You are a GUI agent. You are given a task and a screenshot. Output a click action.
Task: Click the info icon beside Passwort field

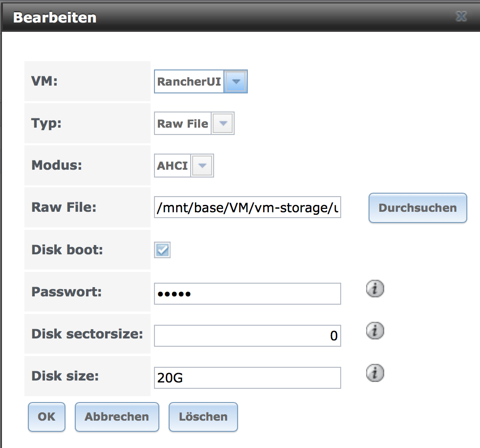point(375,289)
